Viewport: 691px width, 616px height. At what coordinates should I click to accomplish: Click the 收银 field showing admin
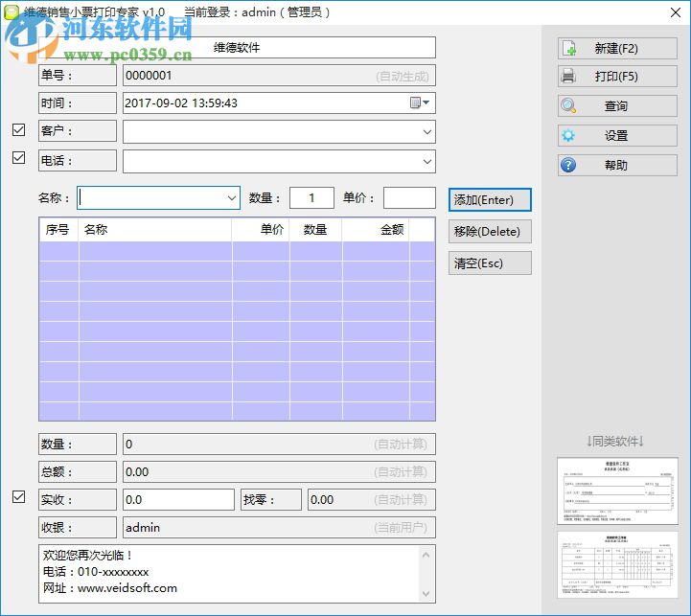click(279, 528)
